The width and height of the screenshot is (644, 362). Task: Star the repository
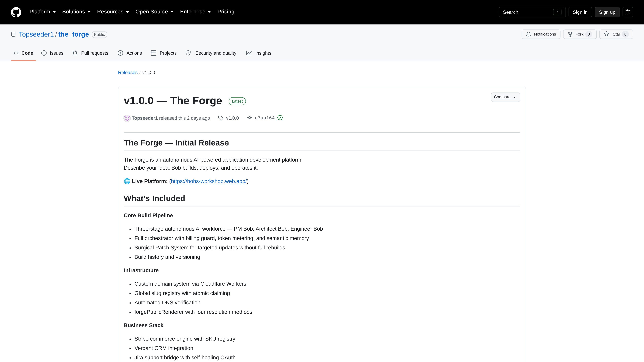pyautogui.click(x=616, y=34)
